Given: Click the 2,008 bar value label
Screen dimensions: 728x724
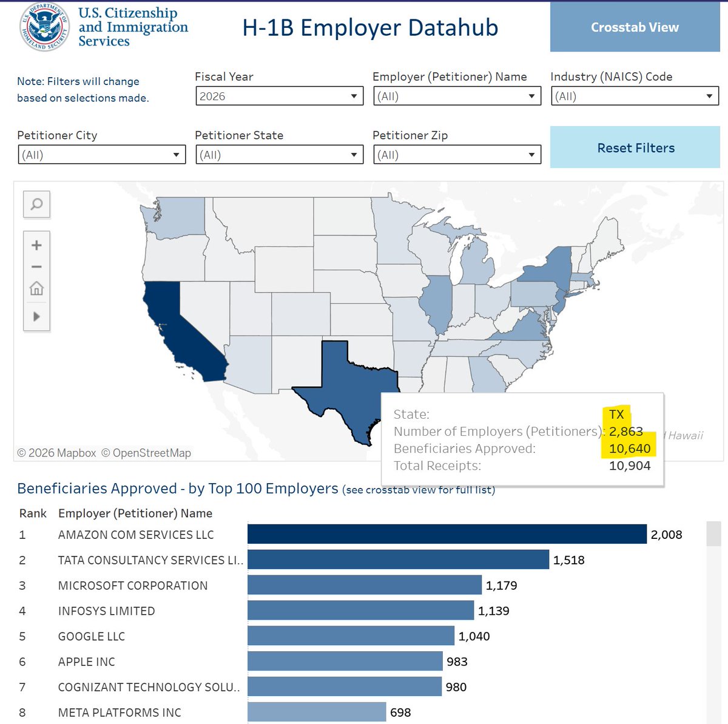Looking at the screenshot, I should [667, 535].
